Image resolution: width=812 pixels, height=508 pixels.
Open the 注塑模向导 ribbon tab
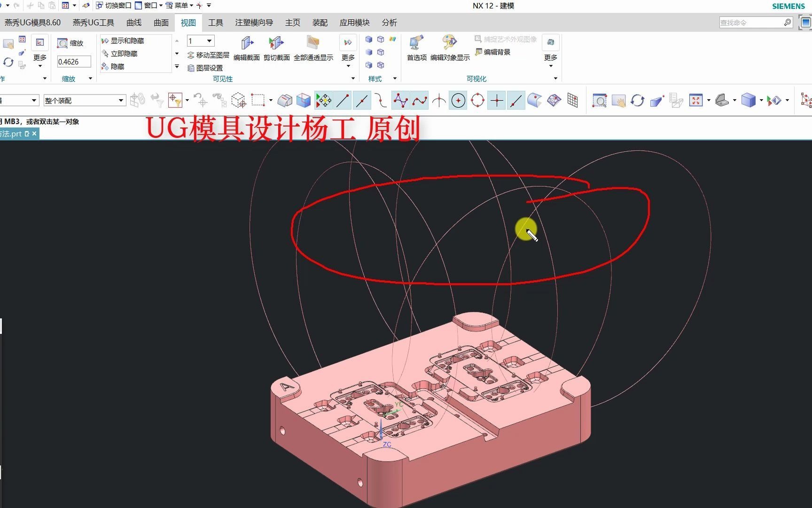click(254, 23)
